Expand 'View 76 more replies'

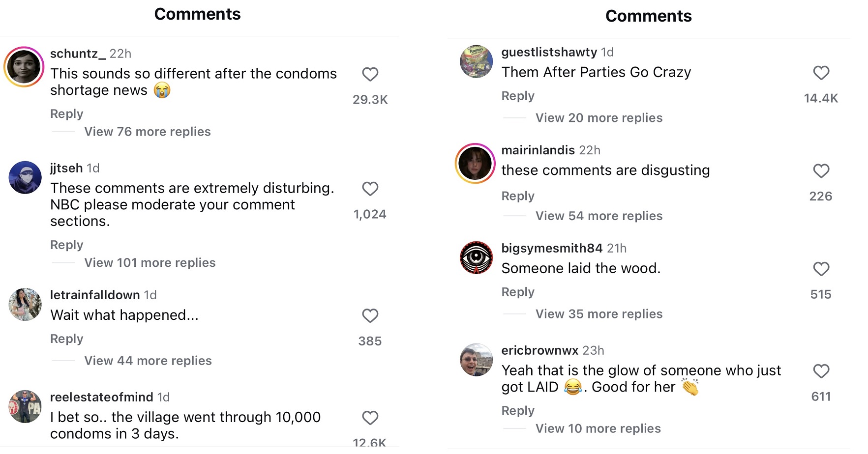[x=148, y=132]
